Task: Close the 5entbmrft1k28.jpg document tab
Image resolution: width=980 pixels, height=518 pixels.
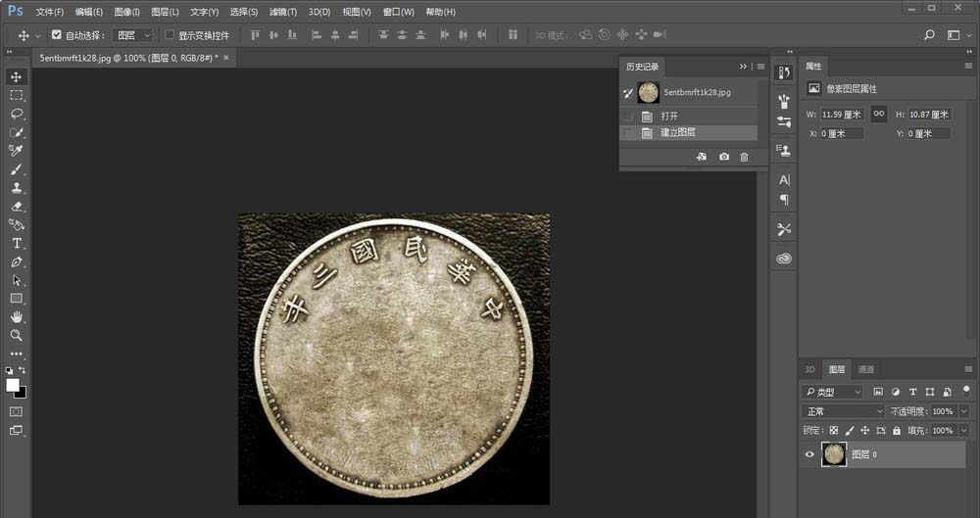Action: pos(226,58)
